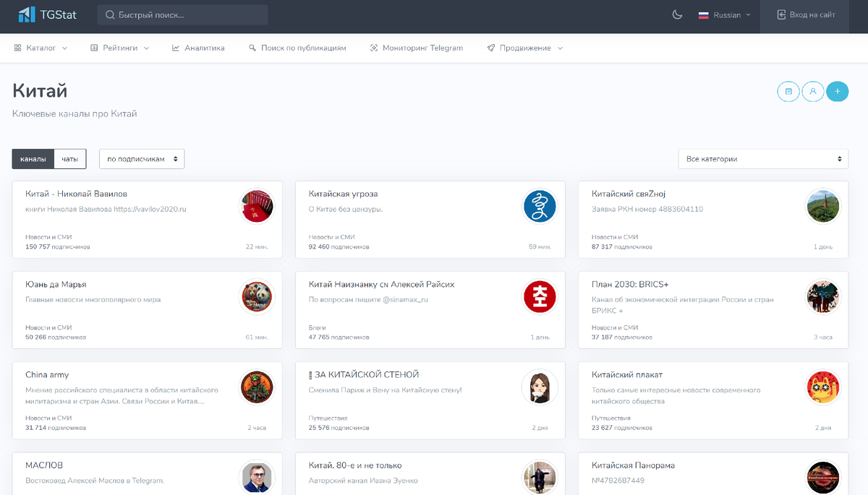Click Китай. 80-е и не только avatar

[x=540, y=478]
